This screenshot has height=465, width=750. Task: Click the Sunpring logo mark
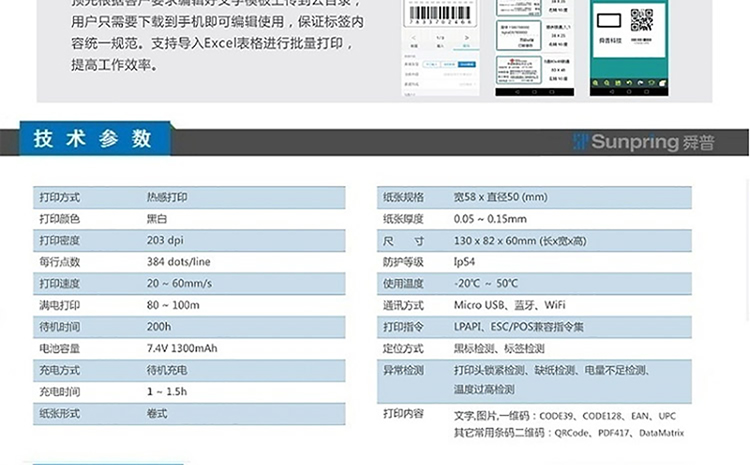click(579, 141)
